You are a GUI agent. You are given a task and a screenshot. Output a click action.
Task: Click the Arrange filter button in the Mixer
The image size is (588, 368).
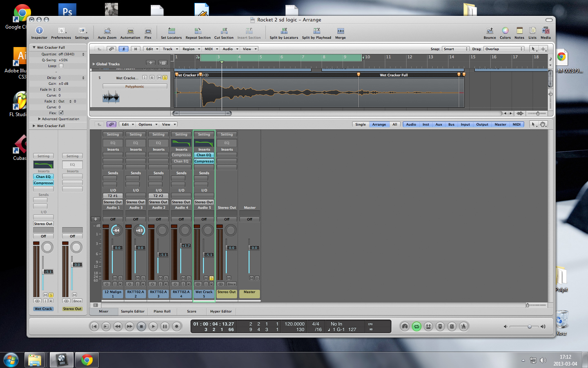379,124
